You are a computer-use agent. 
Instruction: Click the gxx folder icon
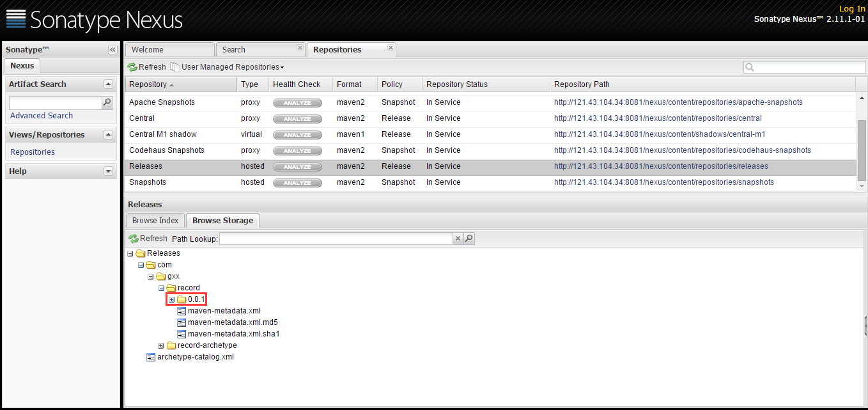pyautogui.click(x=161, y=276)
